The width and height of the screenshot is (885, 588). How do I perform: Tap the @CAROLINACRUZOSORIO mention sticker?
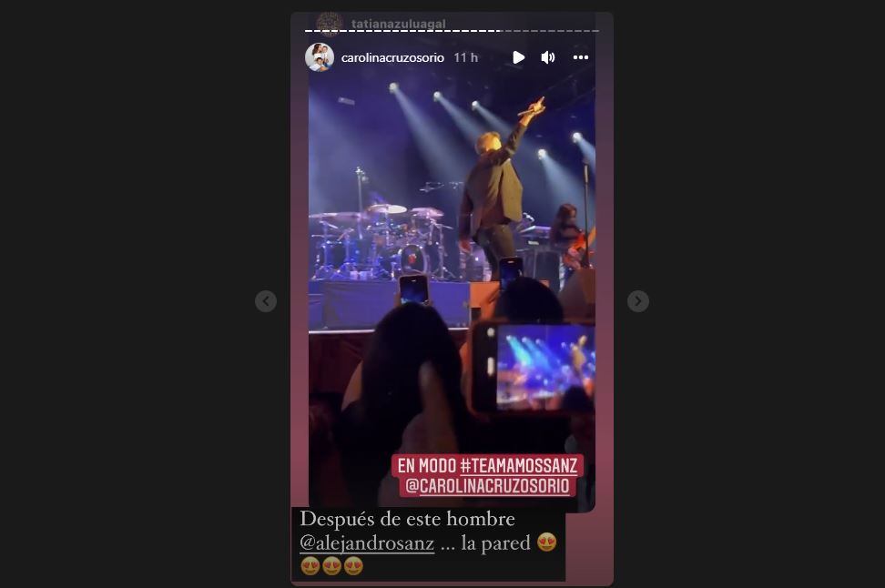tap(488, 486)
